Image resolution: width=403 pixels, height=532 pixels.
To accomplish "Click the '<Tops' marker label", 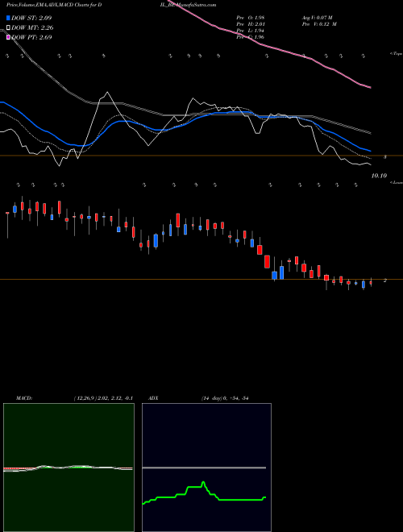I will [396, 54].
